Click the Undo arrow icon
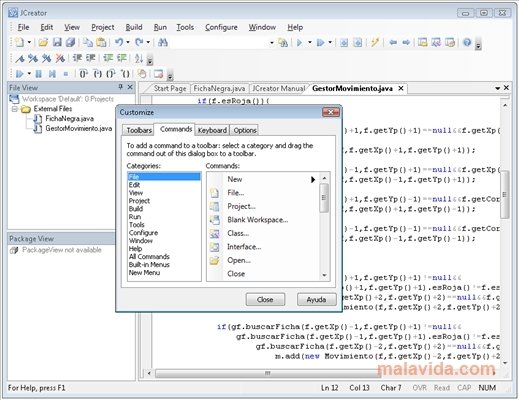 tap(119, 42)
